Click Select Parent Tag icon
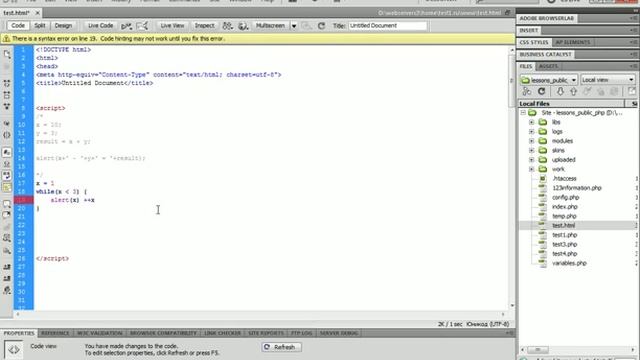Screen dimensions: 640x360 pos(7,123)
